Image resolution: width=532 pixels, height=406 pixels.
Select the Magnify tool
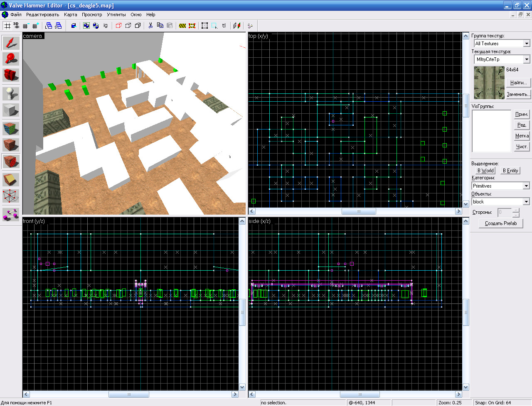(11, 59)
